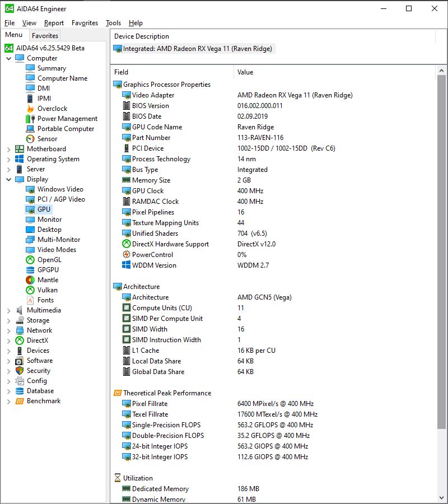
Task: Open Computer Name page
Action: 62,78
